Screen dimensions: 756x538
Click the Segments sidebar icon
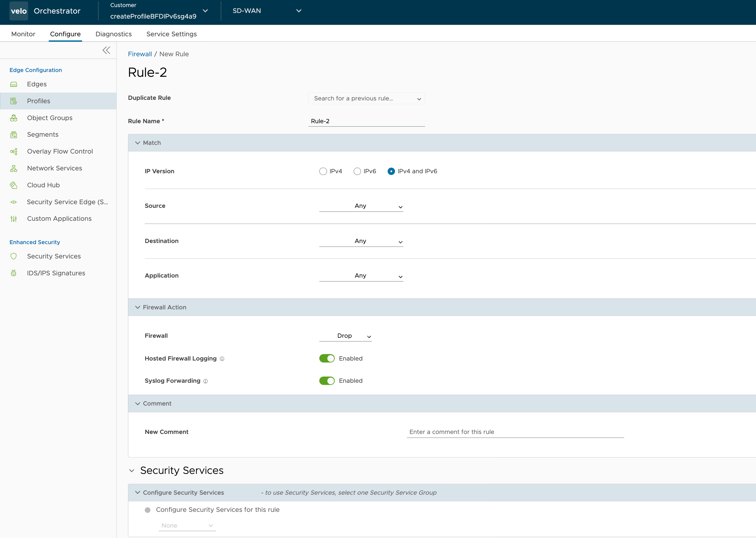click(13, 134)
